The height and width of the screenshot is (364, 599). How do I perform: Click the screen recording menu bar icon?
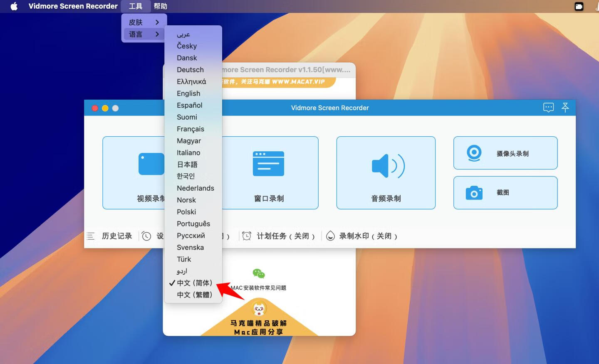coord(579,6)
